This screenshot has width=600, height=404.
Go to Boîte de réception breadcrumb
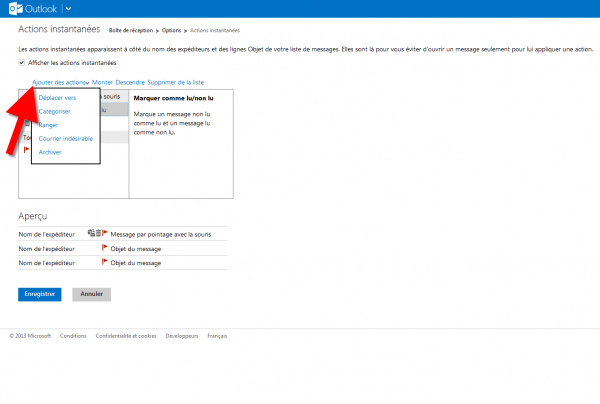[x=131, y=31]
